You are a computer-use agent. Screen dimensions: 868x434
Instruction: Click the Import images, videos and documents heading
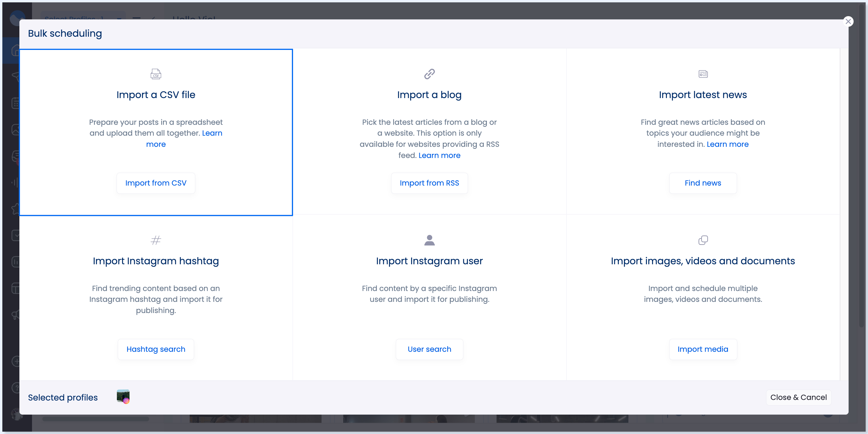(703, 261)
